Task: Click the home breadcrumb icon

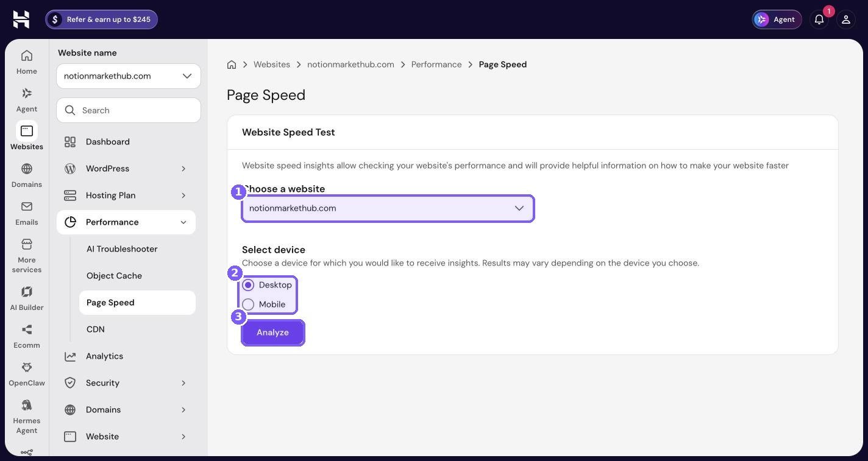Action: [232, 65]
